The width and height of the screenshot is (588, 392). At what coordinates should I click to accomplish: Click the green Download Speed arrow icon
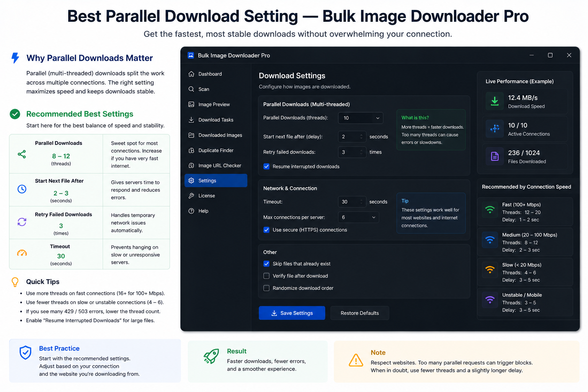point(495,101)
